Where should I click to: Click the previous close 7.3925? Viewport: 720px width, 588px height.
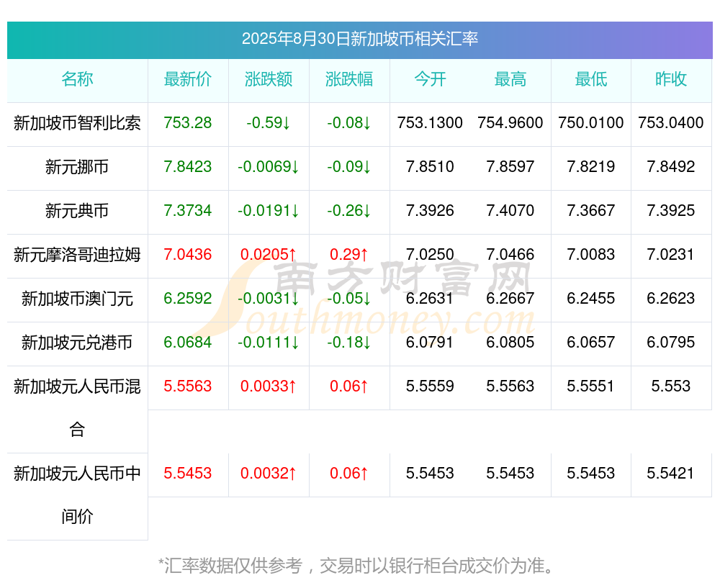pyautogui.click(x=671, y=211)
